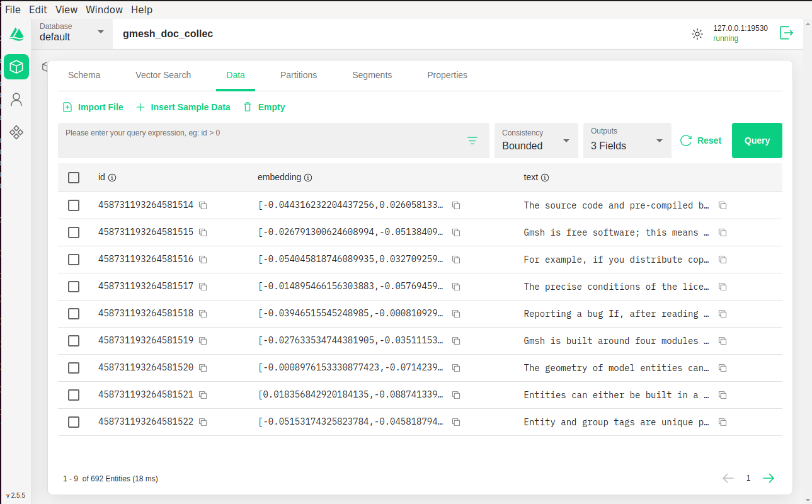This screenshot has height=504, width=812.
Task: Check row with id 458731193264581517
Action: (74, 287)
